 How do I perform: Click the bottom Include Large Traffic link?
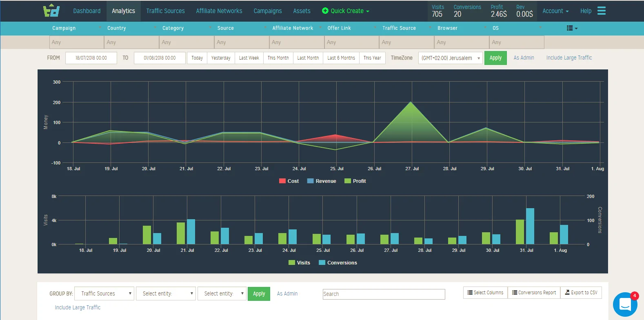point(78,307)
